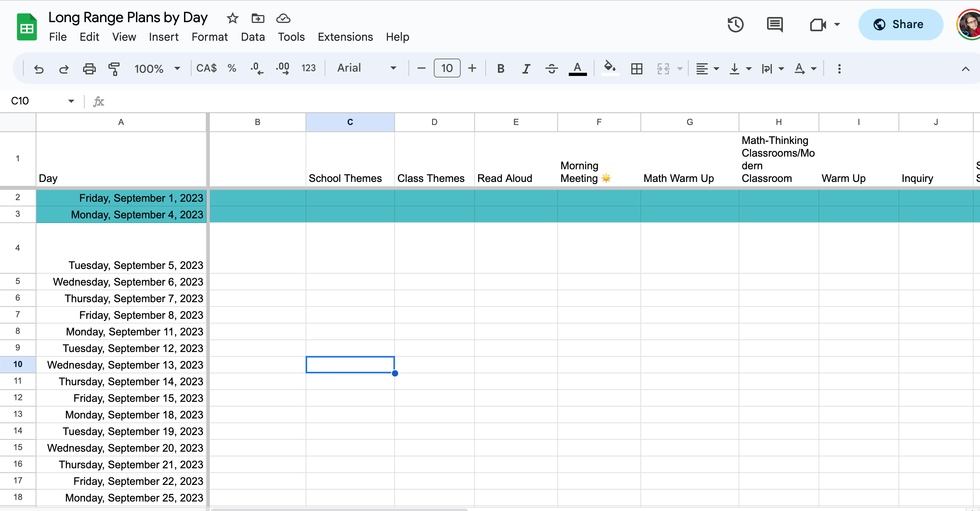Screen dimensions: 980x511
Task: Open the comments panel icon
Action: (x=775, y=25)
